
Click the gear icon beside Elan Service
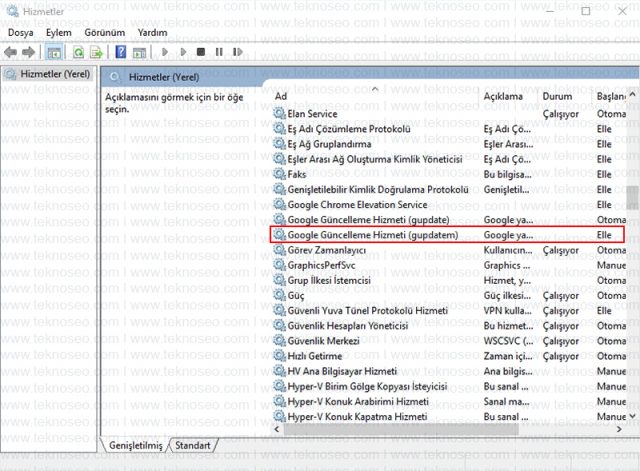tap(279, 113)
